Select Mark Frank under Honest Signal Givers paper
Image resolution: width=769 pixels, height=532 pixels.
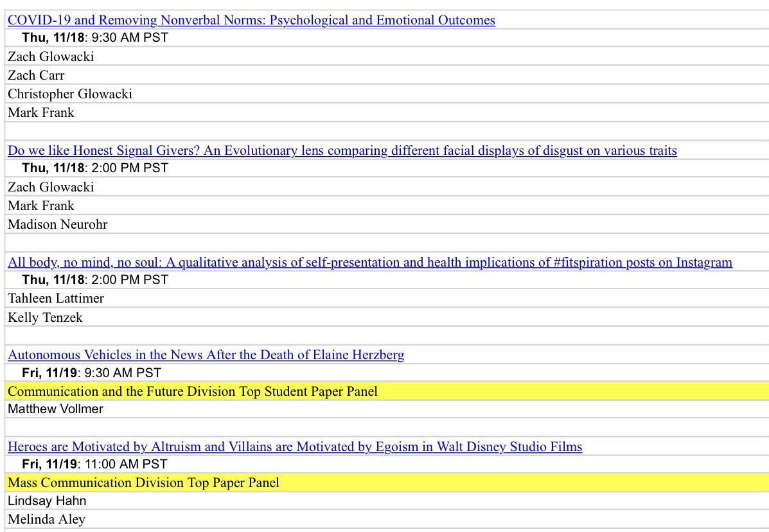41,206
